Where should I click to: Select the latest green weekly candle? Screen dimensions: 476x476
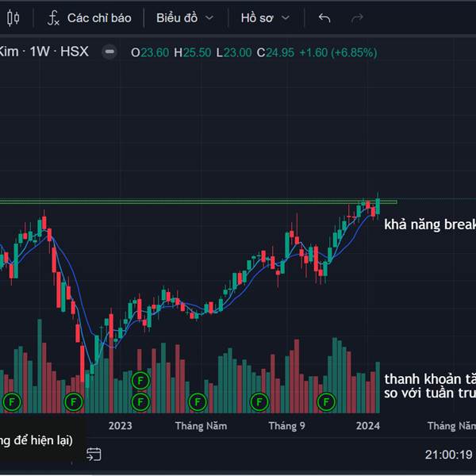378,206
